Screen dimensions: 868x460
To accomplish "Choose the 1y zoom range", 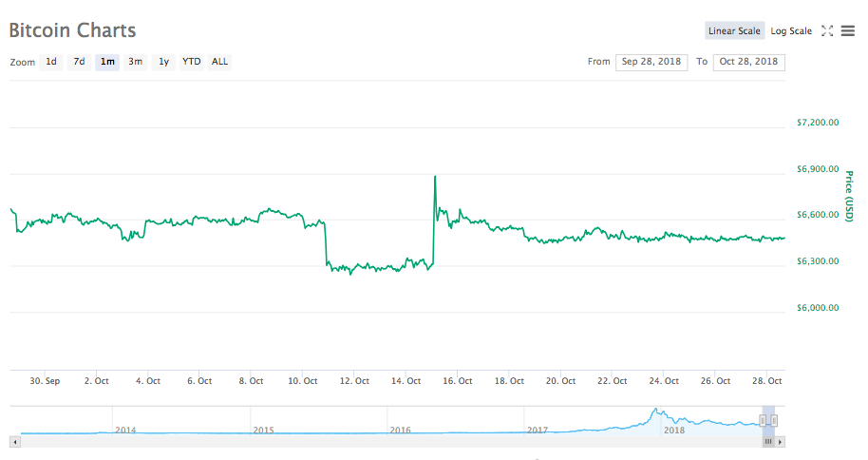I will pos(164,62).
